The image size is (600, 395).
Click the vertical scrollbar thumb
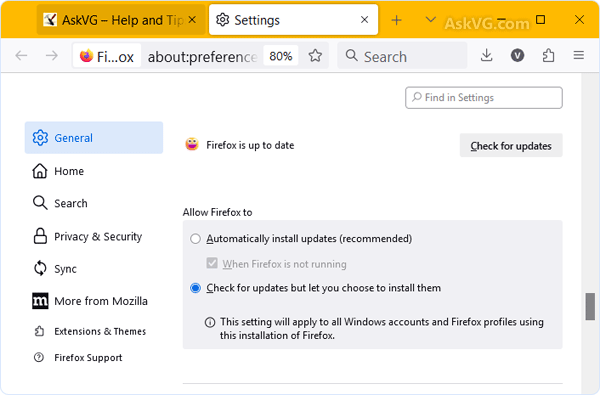pos(590,306)
